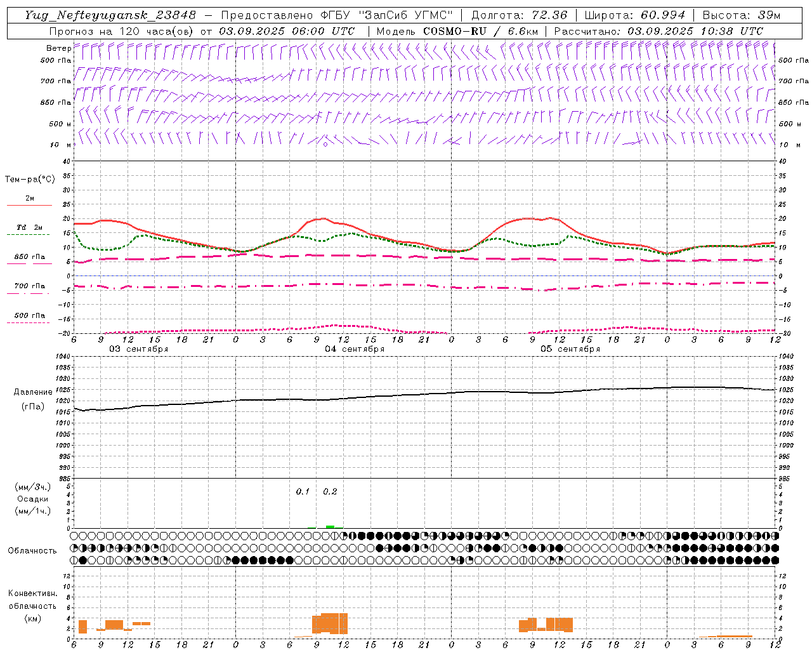Select Рассчитано: 03.09.2025 10:38 UTC timestamp
The width and height of the screenshot is (812, 650).
coord(658,31)
